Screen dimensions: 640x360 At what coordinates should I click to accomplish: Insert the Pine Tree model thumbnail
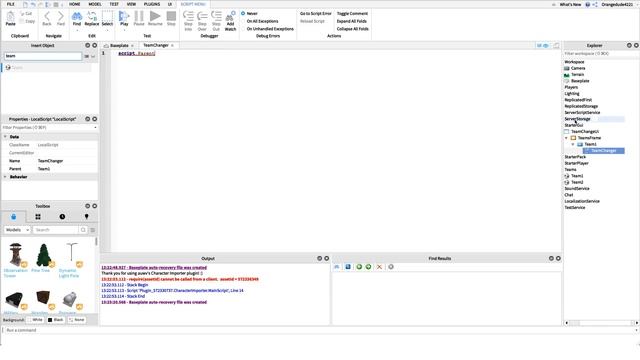point(43,255)
